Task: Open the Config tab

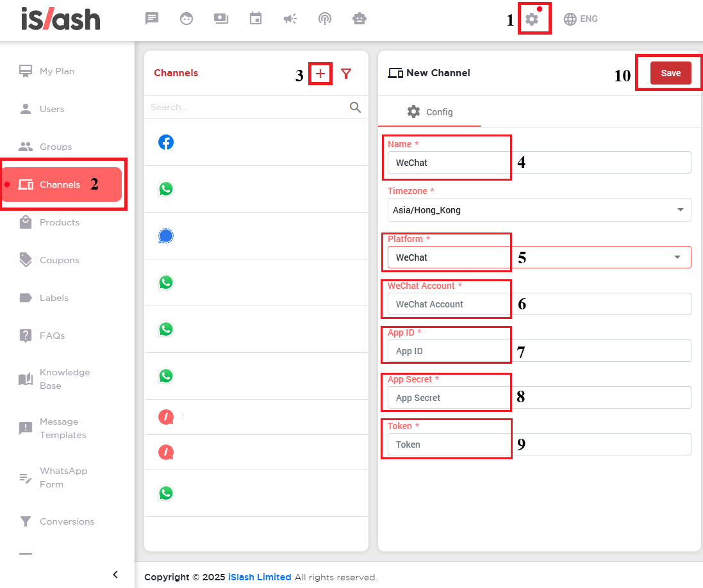Action: 429,112
